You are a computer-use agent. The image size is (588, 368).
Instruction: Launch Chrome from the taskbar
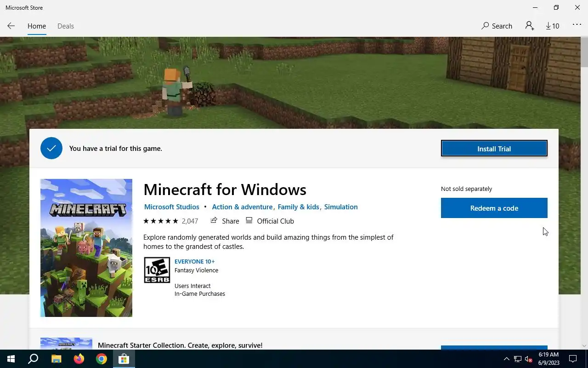101,359
